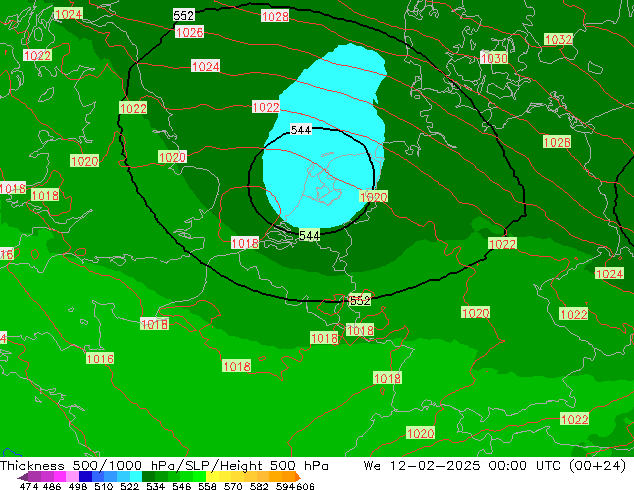Click the darkest green legend swatch
634x490 pixels.
[149, 477]
